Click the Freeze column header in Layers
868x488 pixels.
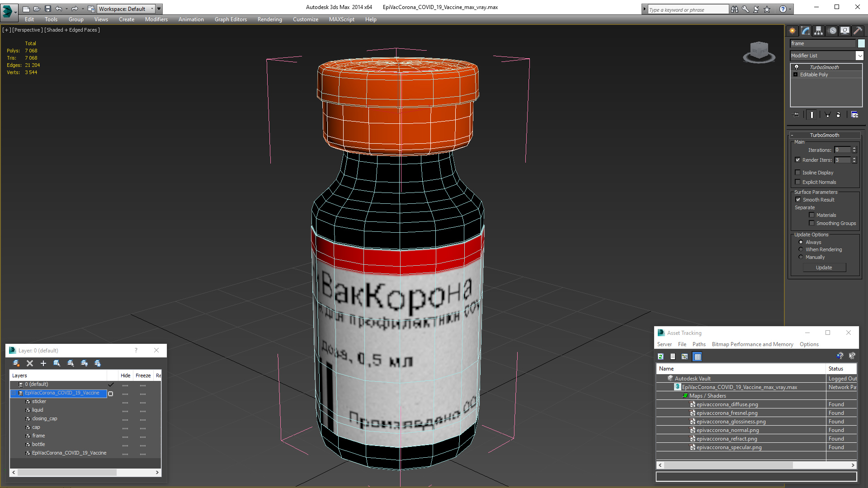coord(143,375)
